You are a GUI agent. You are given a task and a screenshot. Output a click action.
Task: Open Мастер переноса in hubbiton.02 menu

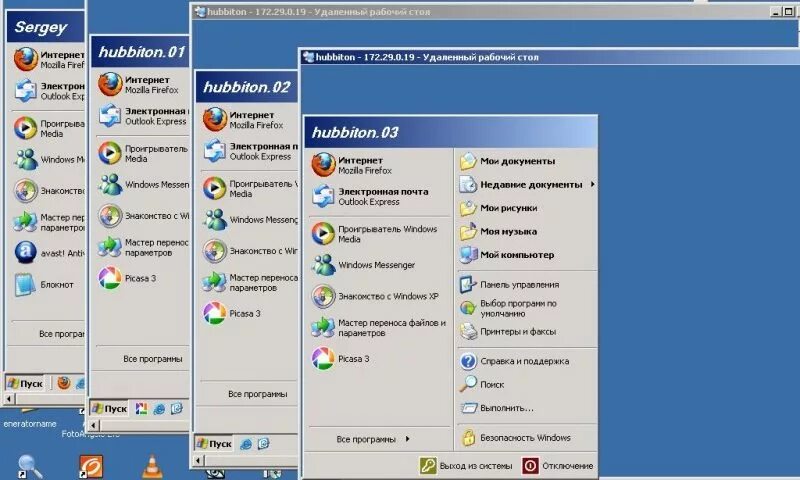(248, 282)
